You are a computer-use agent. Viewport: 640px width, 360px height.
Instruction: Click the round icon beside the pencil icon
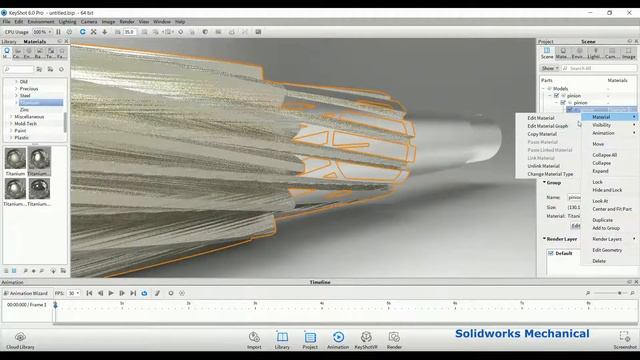pyautogui.click(x=171, y=293)
